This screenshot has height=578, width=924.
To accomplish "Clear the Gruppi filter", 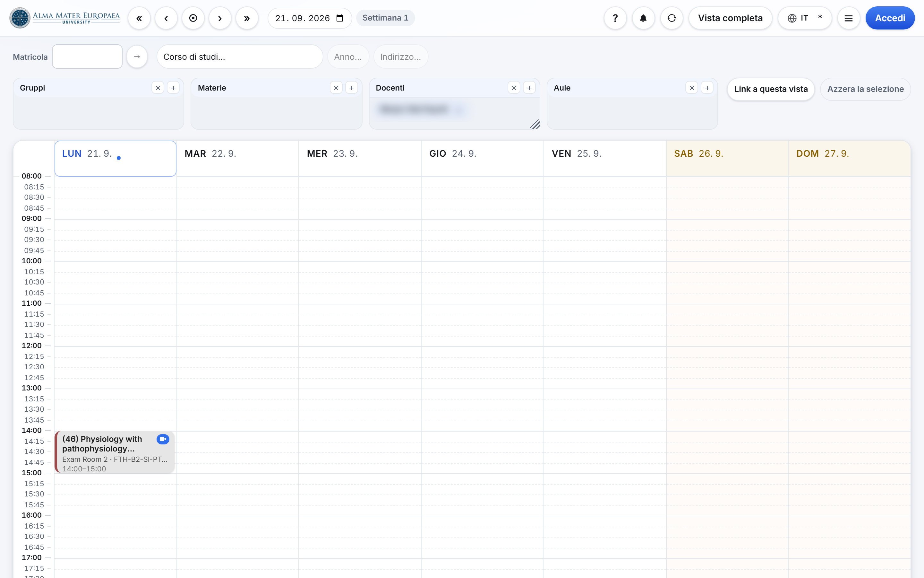I will (x=158, y=88).
